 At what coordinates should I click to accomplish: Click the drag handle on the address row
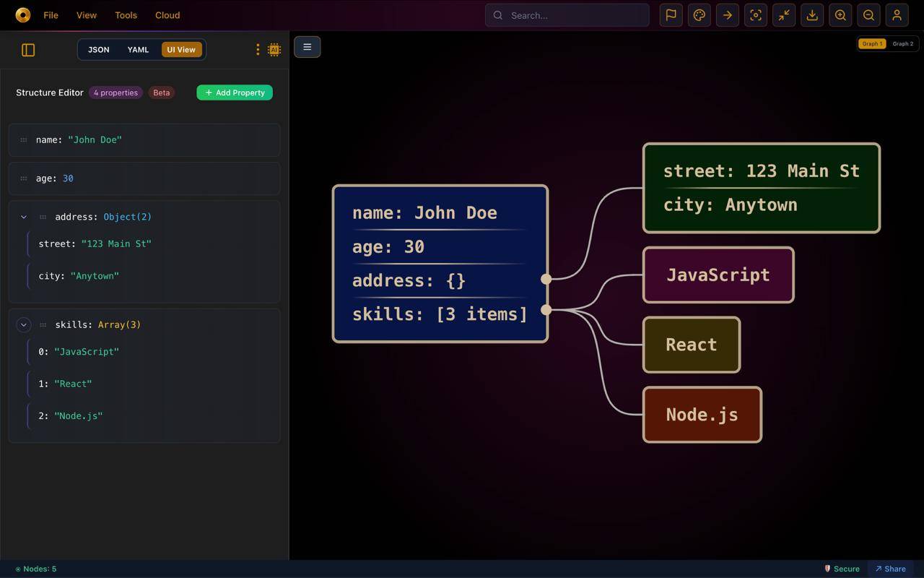pyautogui.click(x=43, y=217)
